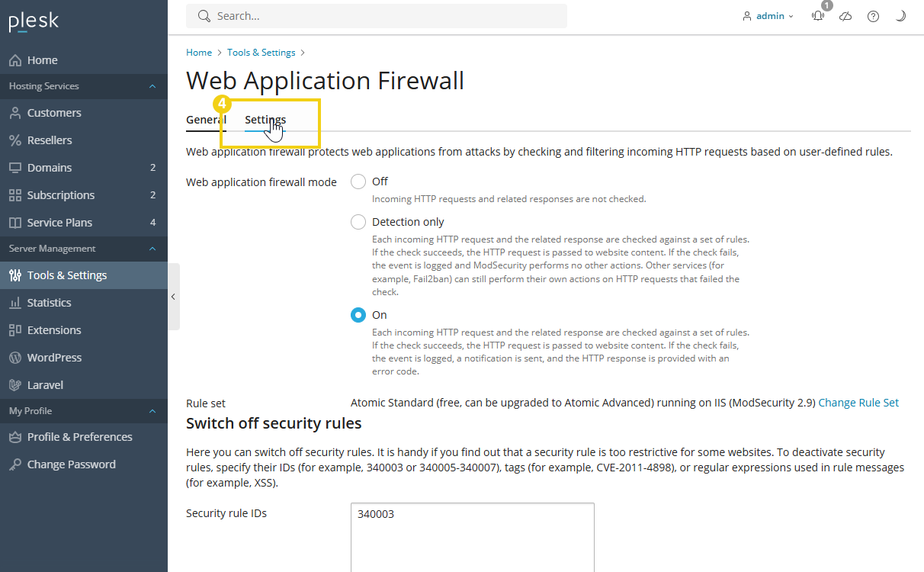Click the search magnifier icon

204,16
